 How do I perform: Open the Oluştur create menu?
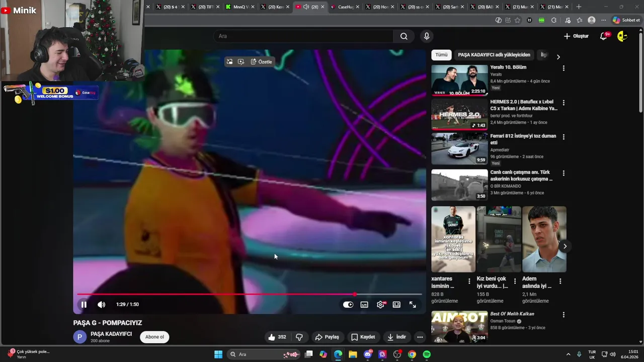pyautogui.click(x=576, y=36)
